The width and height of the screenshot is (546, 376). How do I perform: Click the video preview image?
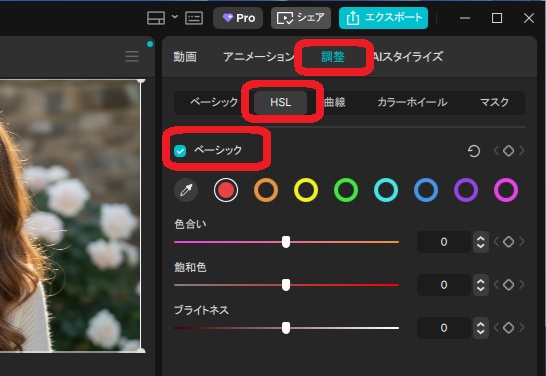[x=70, y=216]
